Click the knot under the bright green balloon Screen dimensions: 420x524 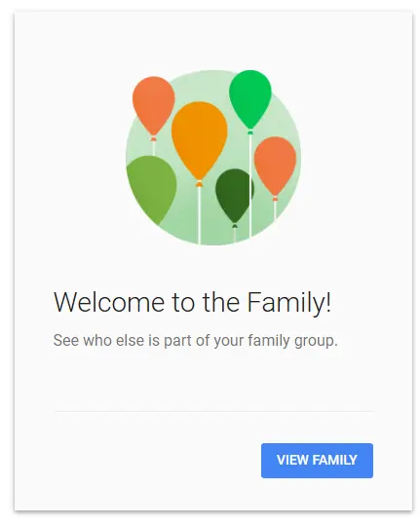tap(250, 132)
